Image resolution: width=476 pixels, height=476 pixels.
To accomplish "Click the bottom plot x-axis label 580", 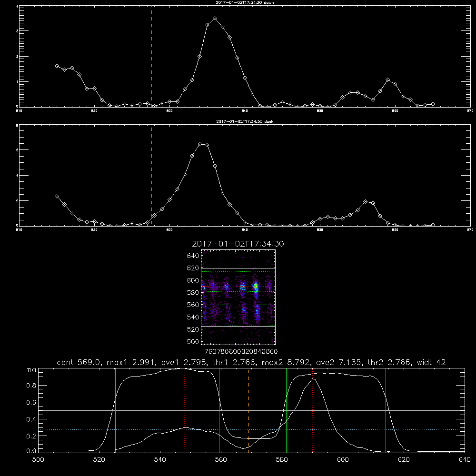I will [x=282, y=460].
